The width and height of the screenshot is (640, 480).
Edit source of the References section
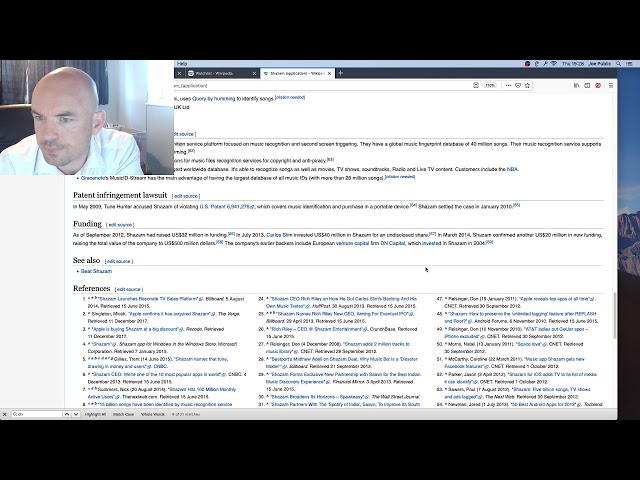129,289
